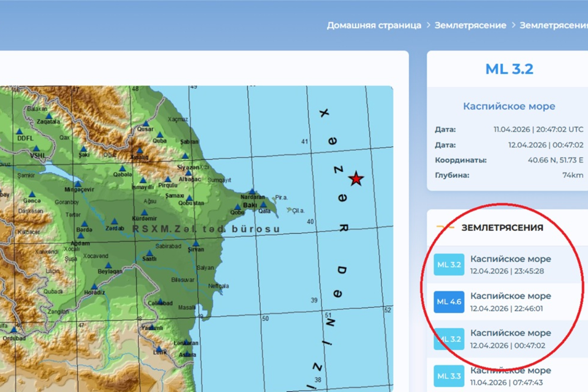Click the ML 3.2 heading of details card
588x392 pixels.
(509, 69)
